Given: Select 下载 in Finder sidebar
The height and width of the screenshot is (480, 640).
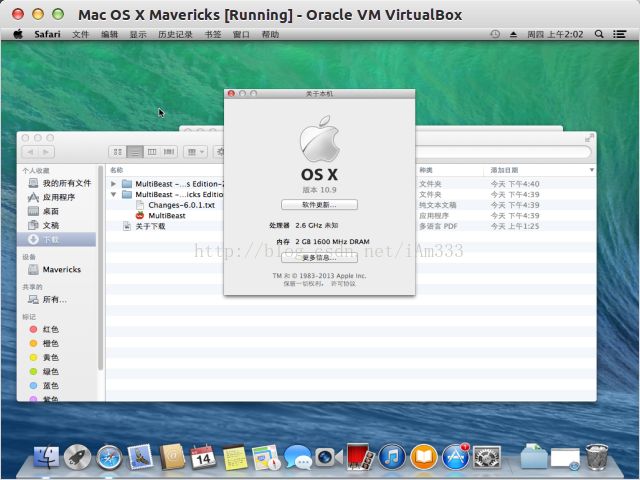Looking at the screenshot, I should pos(57,239).
